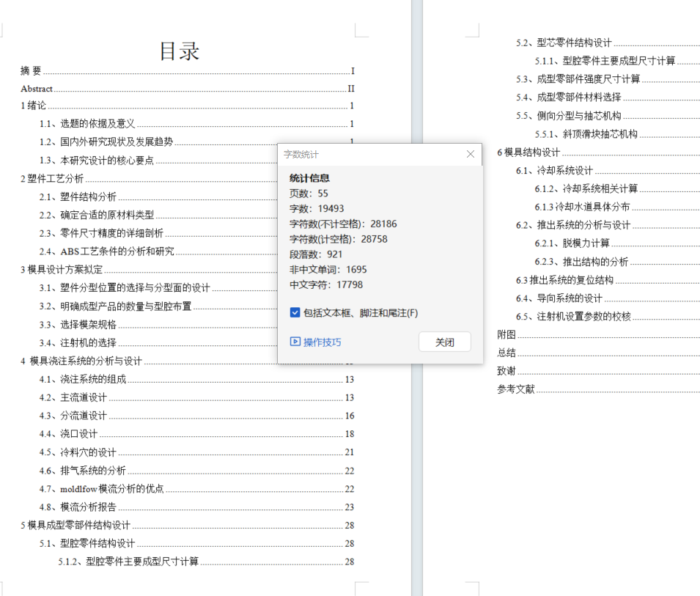700x596 pixels.
Task: Select 4.3、分流道设计 entry
Action: tap(197, 416)
